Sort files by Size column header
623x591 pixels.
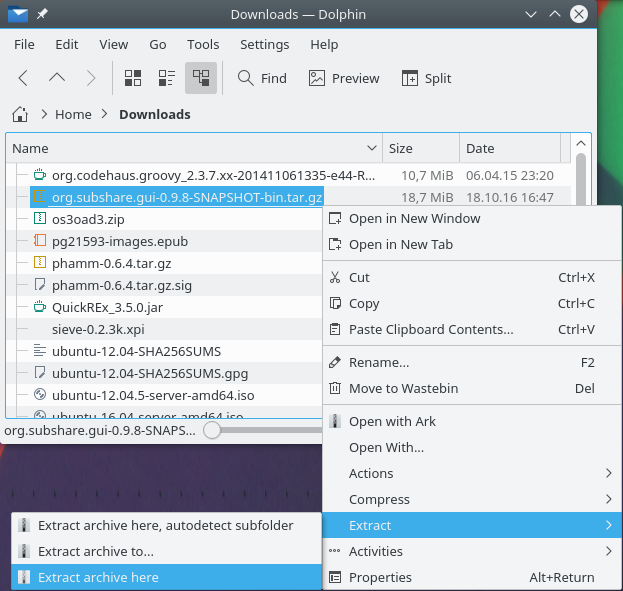pyautogui.click(x=401, y=148)
